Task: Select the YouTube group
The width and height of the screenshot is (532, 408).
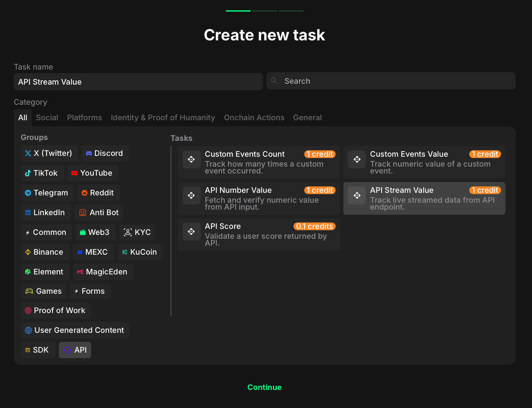Action: pyautogui.click(x=92, y=173)
